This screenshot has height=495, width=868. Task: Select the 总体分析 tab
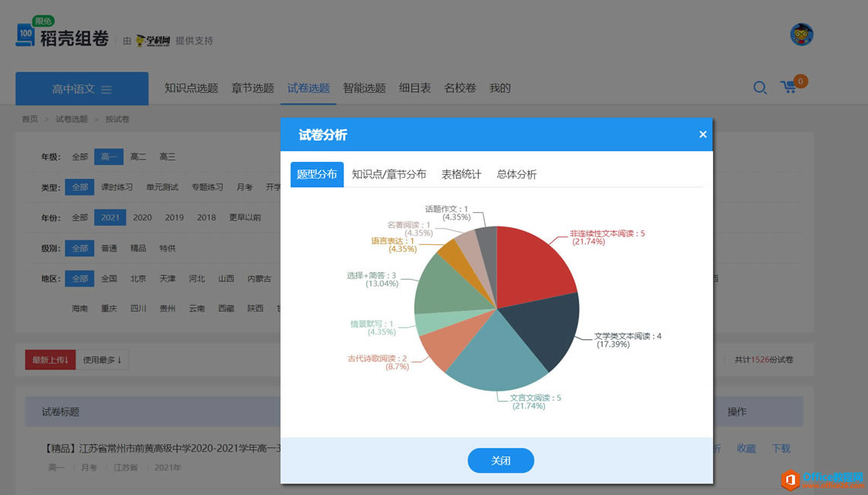tap(516, 174)
